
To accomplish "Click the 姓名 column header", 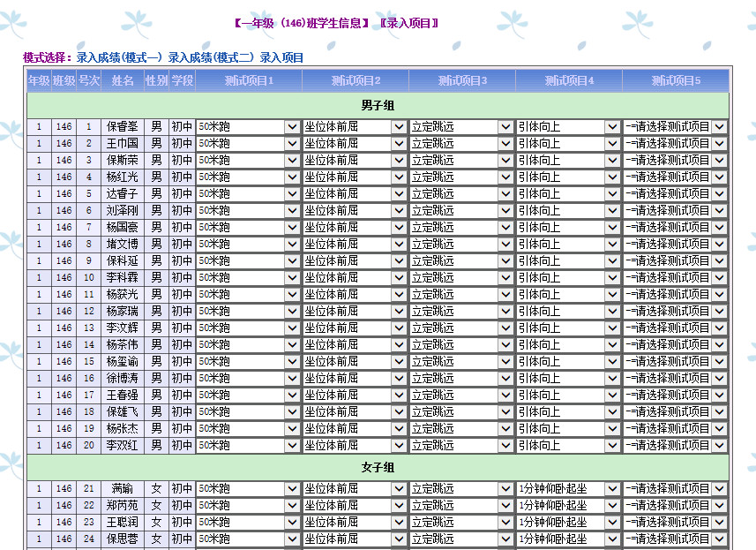I will [x=123, y=80].
